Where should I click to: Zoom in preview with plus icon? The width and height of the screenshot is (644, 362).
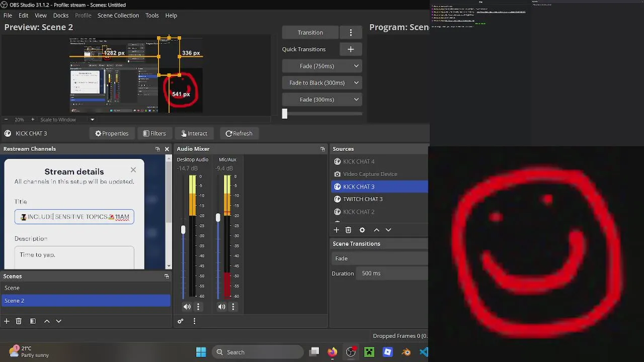coord(33,120)
